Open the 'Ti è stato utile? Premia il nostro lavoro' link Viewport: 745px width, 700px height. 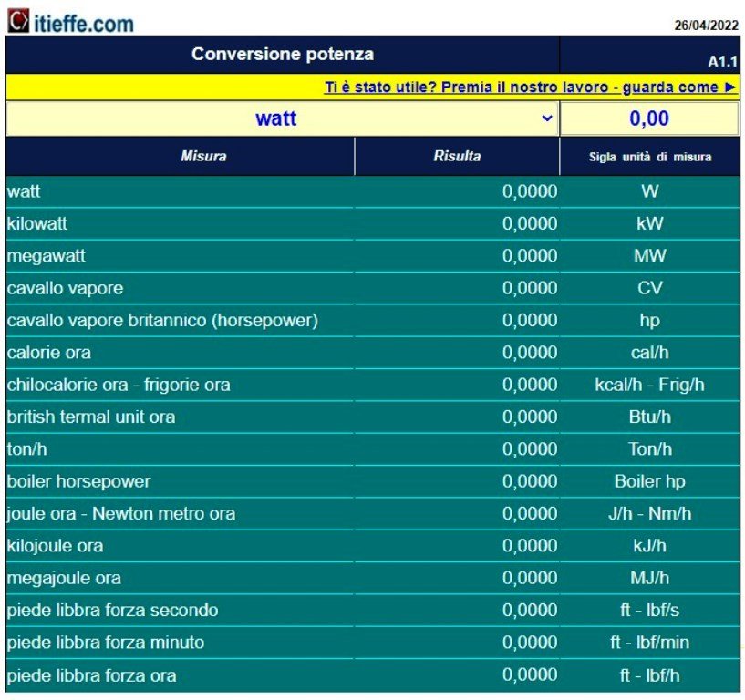pos(530,87)
